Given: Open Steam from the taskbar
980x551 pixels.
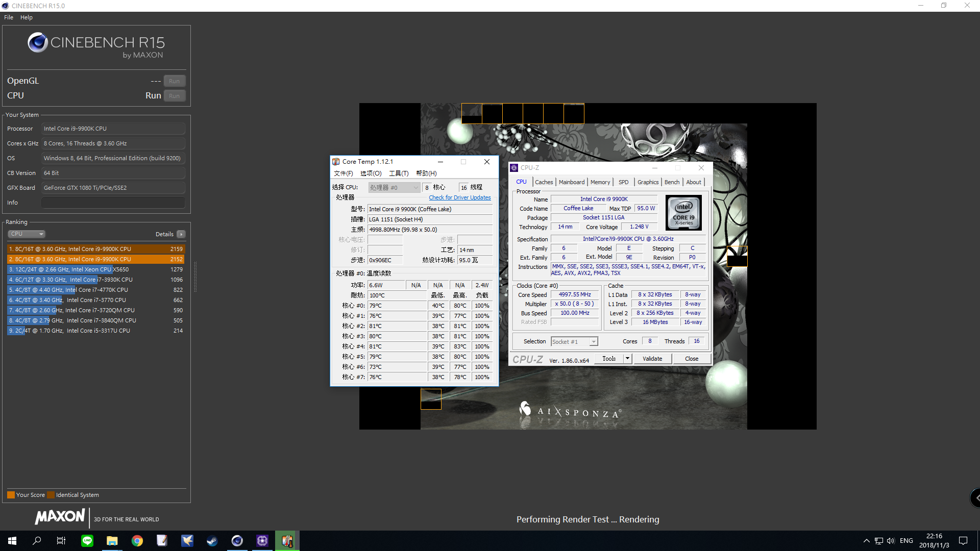Looking at the screenshot, I should pyautogui.click(x=212, y=541).
